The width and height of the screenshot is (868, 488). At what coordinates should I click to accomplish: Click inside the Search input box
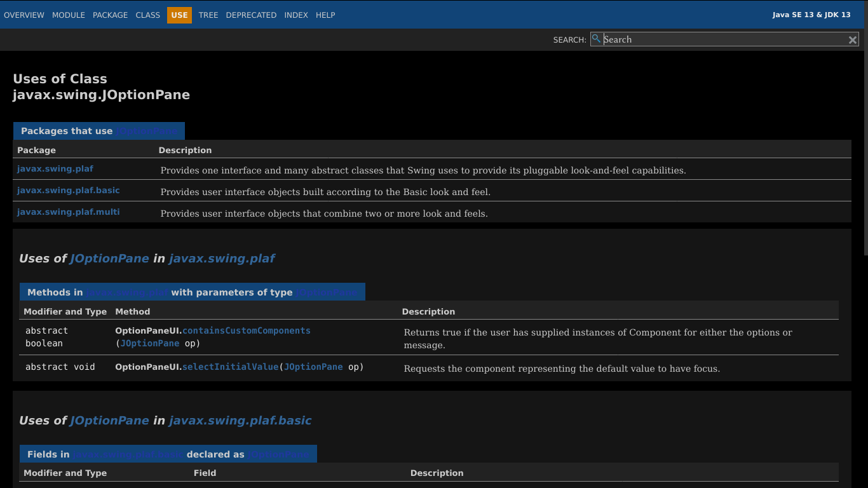[724, 39]
